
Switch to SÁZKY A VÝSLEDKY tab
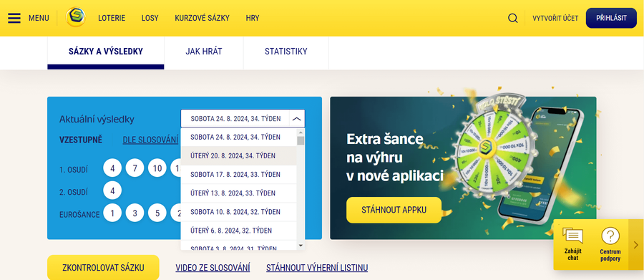106,52
